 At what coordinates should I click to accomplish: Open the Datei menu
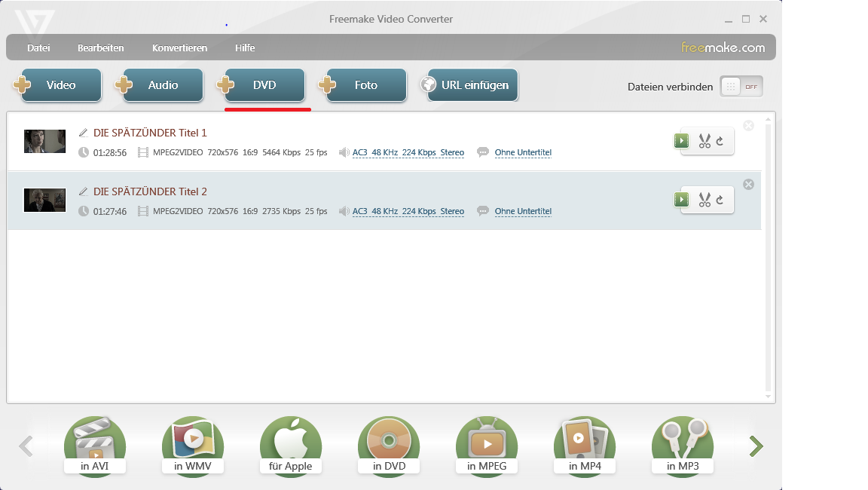pyautogui.click(x=38, y=48)
